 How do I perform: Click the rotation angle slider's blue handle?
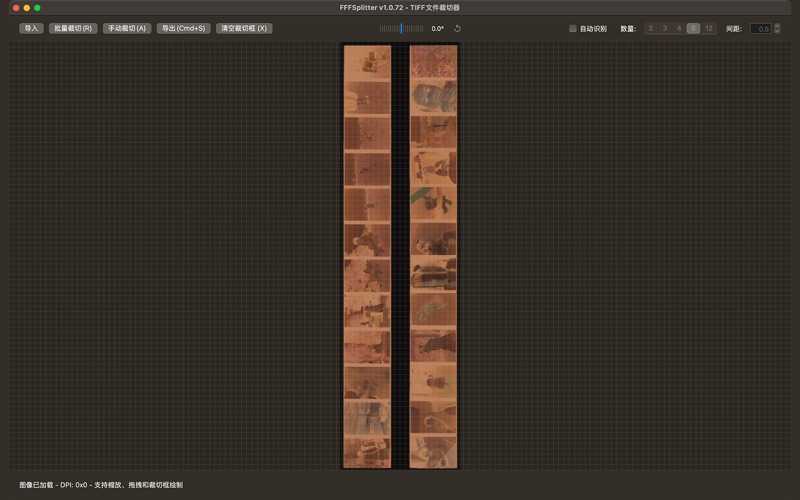[401, 29]
